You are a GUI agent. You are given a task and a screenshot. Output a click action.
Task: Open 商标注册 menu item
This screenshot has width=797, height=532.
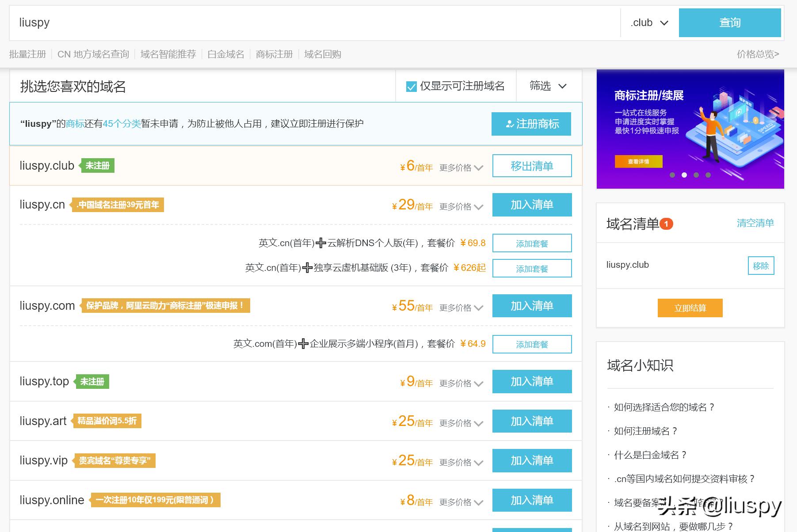click(x=274, y=53)
